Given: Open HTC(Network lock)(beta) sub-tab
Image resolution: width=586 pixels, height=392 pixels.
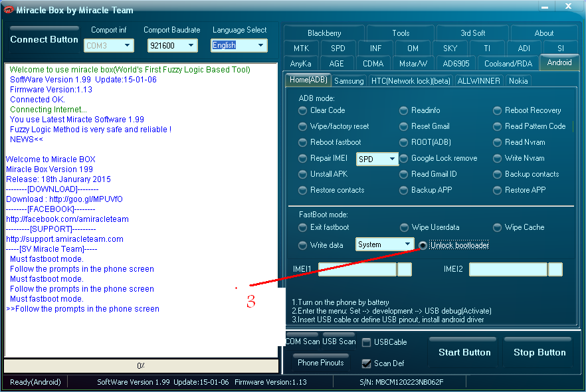Looking at the screenshot, I should (x=411, y=81).
